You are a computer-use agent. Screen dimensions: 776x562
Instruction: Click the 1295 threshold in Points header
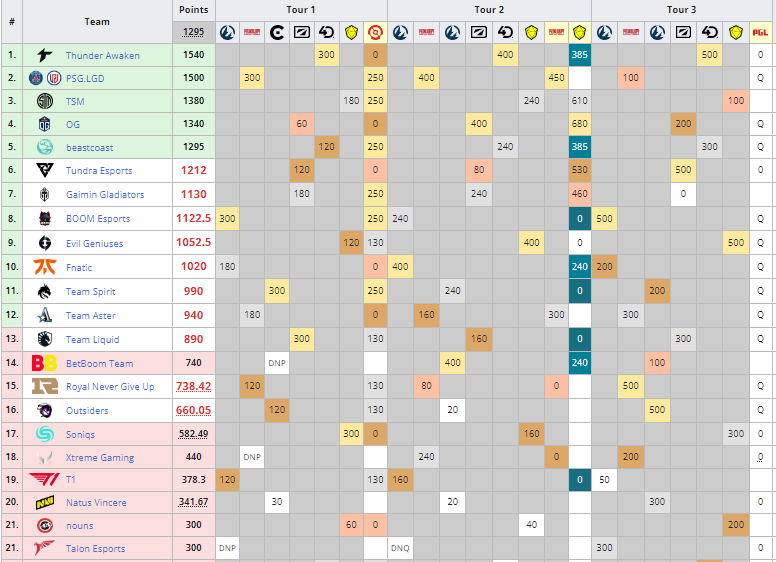[x=193, y=33]
